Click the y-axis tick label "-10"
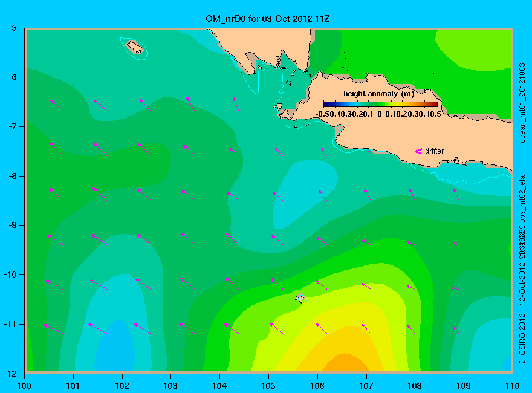 point(10,274)
